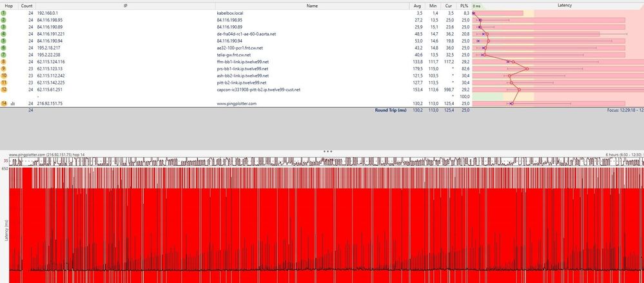Select the hop 7 number icon
The image size is (644, 283).
[x=4, y=55]
